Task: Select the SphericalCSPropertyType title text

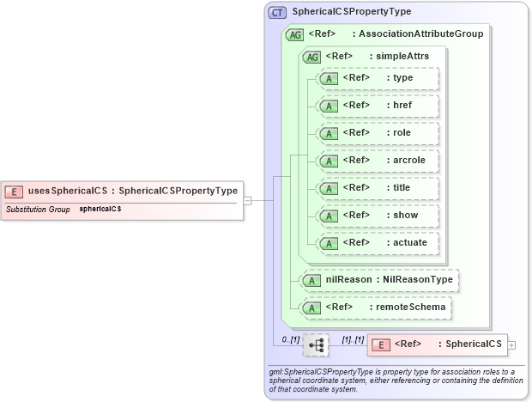Action: tap(352, 11)
